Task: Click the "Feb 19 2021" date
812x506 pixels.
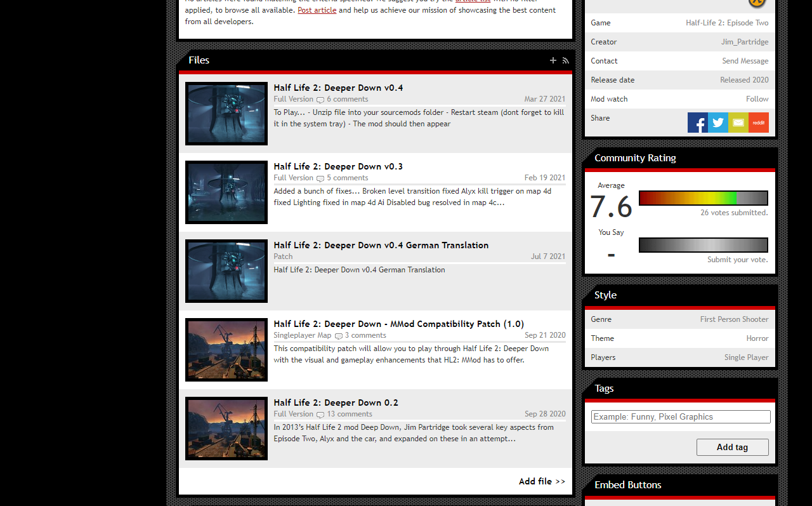Action: (x=545, y=178)
